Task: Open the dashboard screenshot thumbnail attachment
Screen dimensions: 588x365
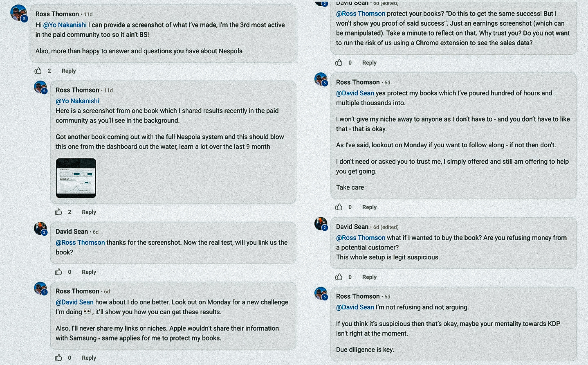Action: point(76,178)
